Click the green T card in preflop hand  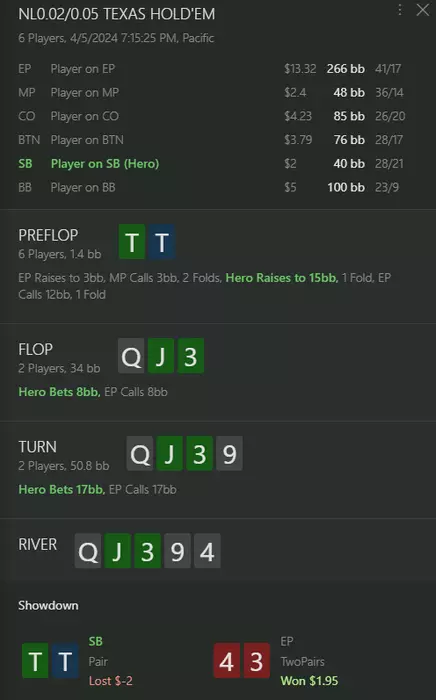[132, 242]
